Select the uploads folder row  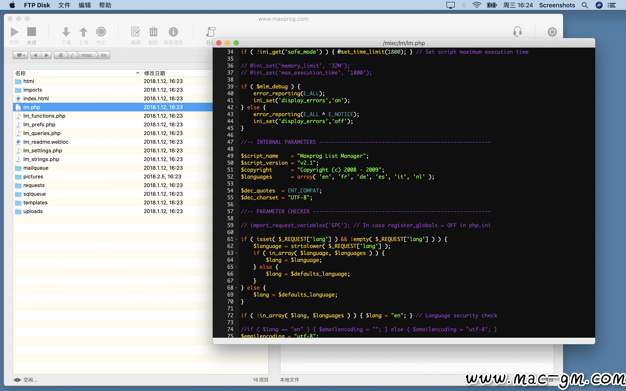tap(113, 211)
